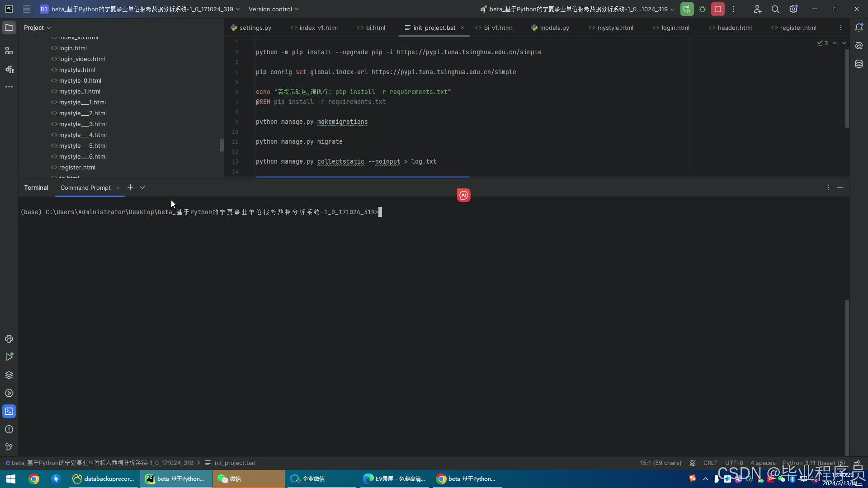Switch to the models.py editor tab

click(x=554, y=28)
